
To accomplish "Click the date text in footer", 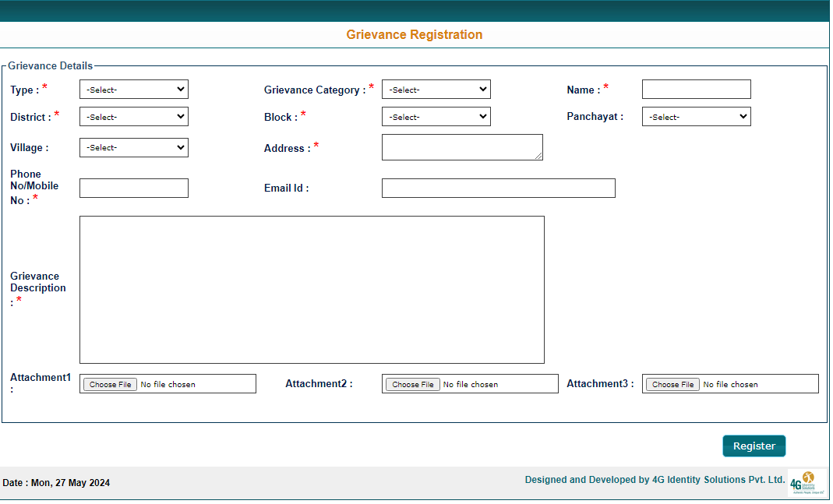I will [56, 483].
